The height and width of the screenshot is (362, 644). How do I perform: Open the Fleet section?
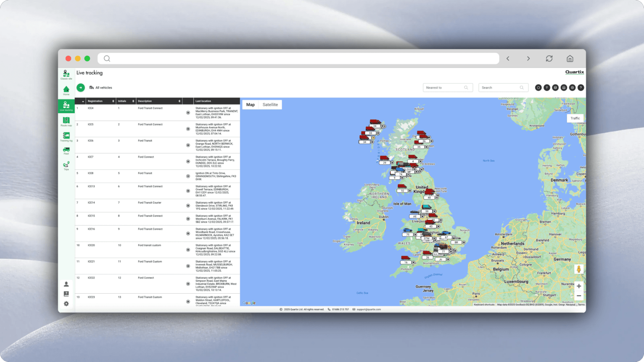pyautogui.click(x=66, y=150)
